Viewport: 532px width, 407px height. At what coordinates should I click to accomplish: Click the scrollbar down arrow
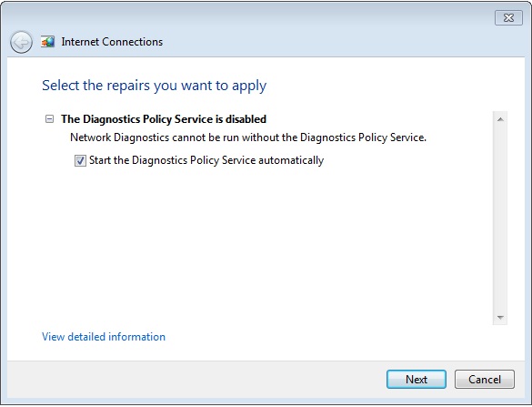[x=500, y=317]
